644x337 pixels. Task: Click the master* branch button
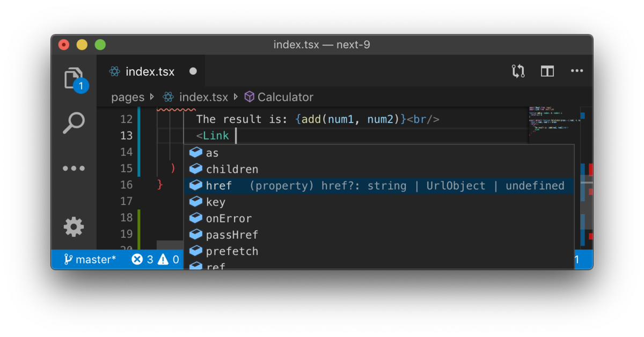click(90, 260)
